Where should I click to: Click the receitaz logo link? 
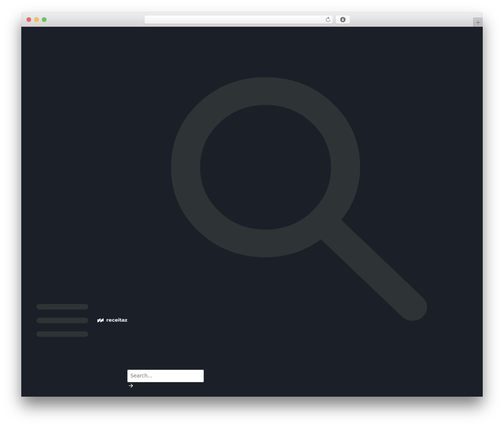(112, 320)
